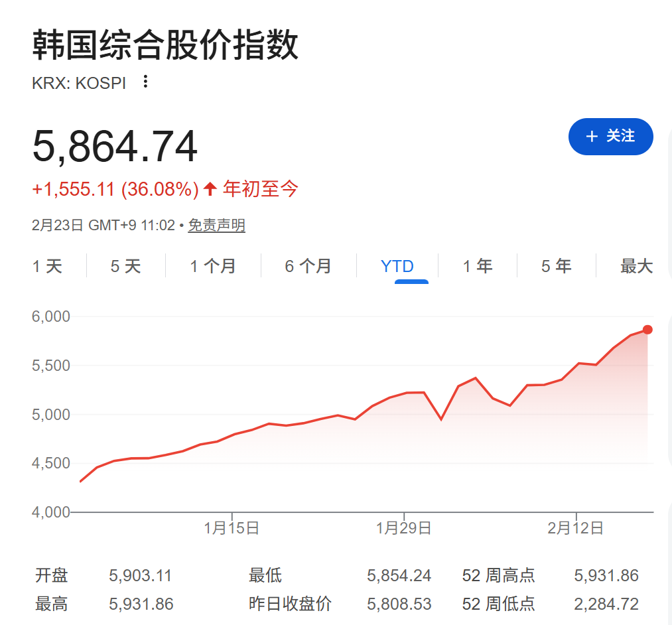
Task: Select the 1天 time range tab
Action: tap(46, 265)
